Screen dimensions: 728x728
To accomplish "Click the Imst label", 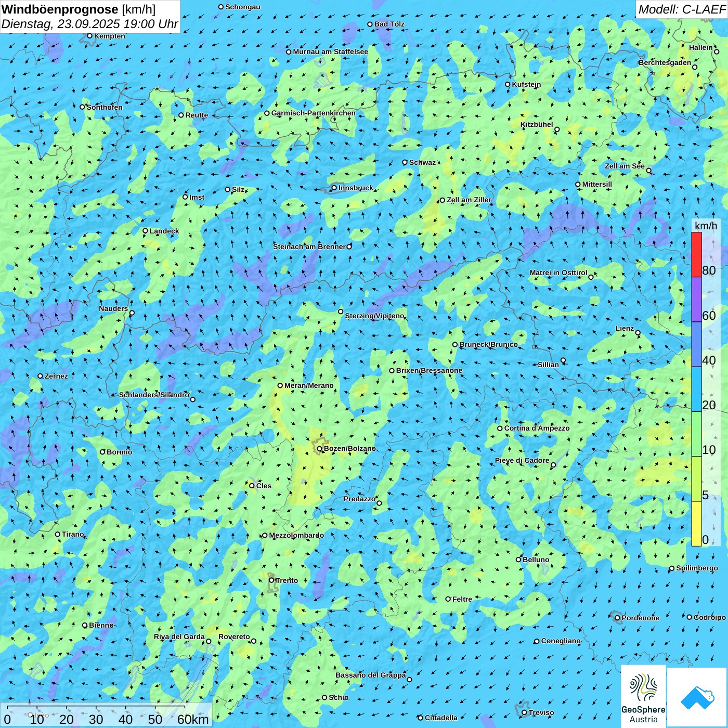I will coord(197,197).
